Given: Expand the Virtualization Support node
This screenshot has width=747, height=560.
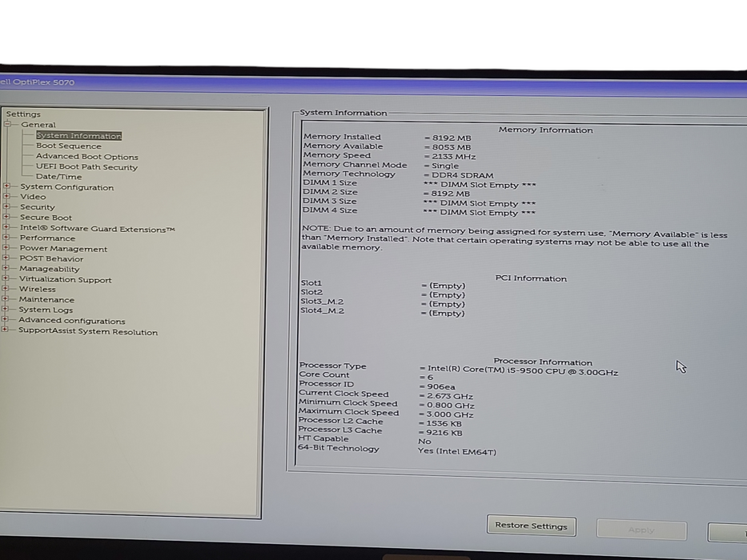Looking at the screenshot, I should pyautogui.click(x=6, y=278).
